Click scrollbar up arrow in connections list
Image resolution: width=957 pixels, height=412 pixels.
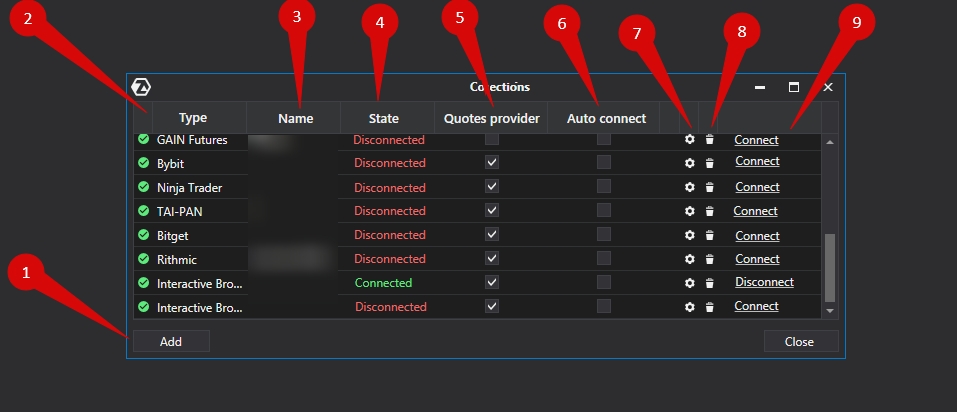click(x=828, y=143)
